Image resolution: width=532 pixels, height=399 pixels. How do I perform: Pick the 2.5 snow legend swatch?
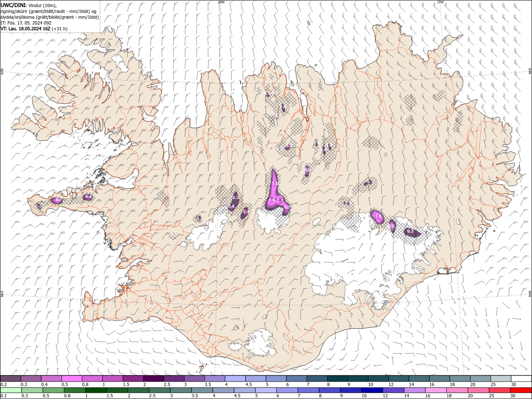pyautogui.click(x=174, y=379)
